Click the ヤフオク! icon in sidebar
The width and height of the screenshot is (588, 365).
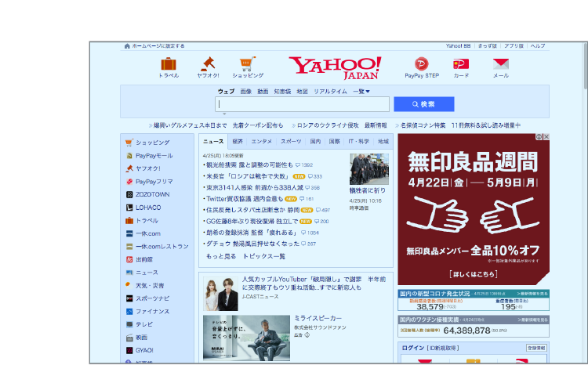point(129,168)
